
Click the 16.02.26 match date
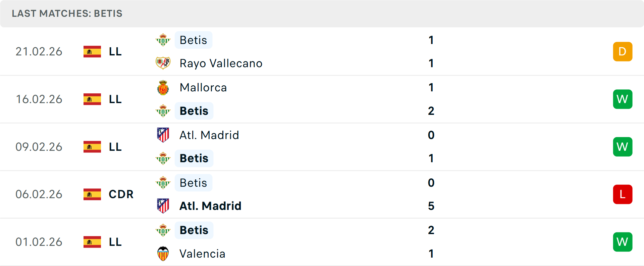point(39,99)
